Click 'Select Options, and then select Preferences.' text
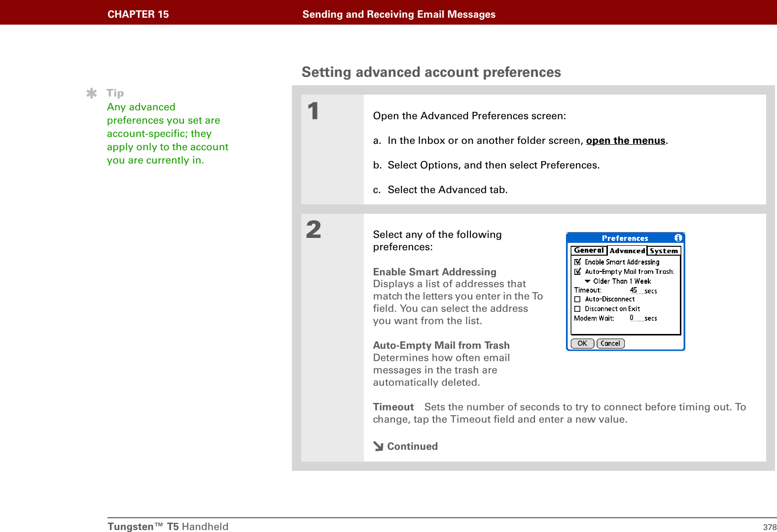The image size is (777, 532). pyautogui.click(x=494, y=165)
